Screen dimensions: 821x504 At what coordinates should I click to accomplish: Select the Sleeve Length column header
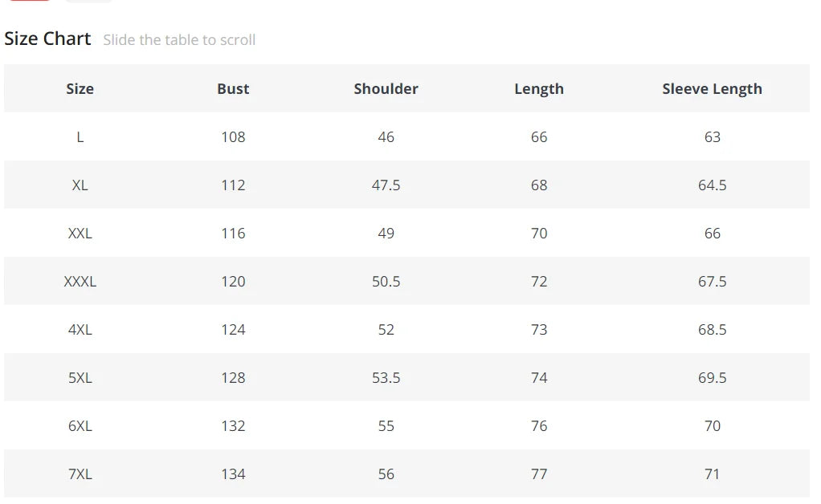pyautogui.click(x=712, y=89)
